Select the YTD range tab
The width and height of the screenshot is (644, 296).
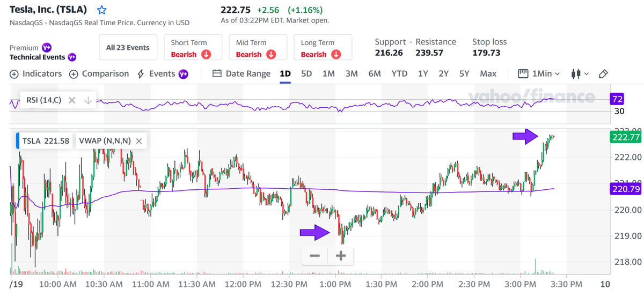point(399,73)
